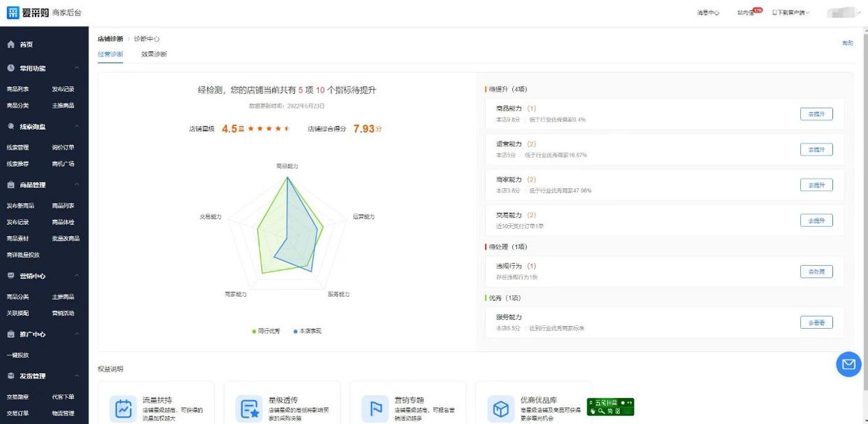Click 去提升 for 商品能力

816,114
